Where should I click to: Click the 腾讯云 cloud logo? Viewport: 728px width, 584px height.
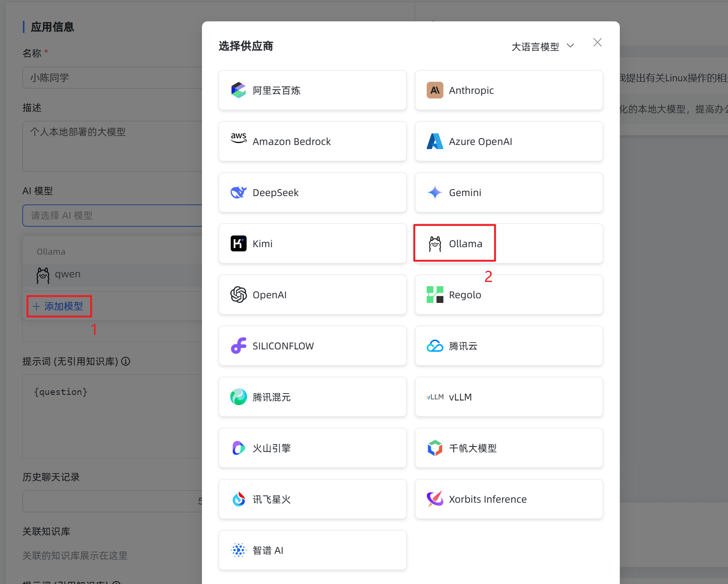(x=435, y=346)
